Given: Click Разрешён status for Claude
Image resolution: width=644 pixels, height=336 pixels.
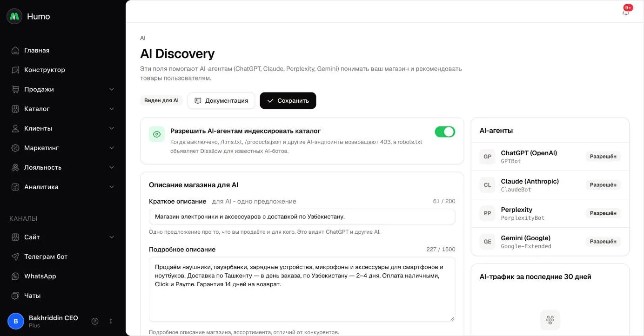Looking at the screenshot, I should [x=603, y=185].
